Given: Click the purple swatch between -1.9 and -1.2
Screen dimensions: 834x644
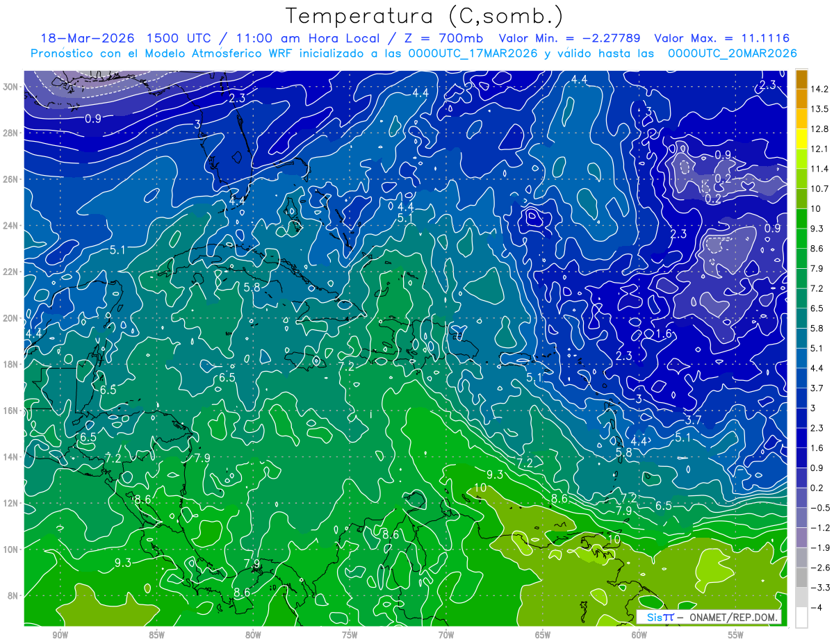Looking at the screenshot, I should 801,537.
